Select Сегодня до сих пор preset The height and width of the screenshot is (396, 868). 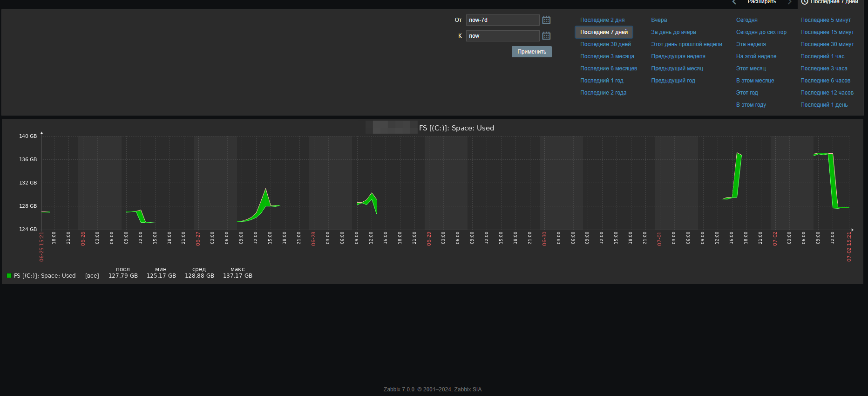tap(761, 32)
